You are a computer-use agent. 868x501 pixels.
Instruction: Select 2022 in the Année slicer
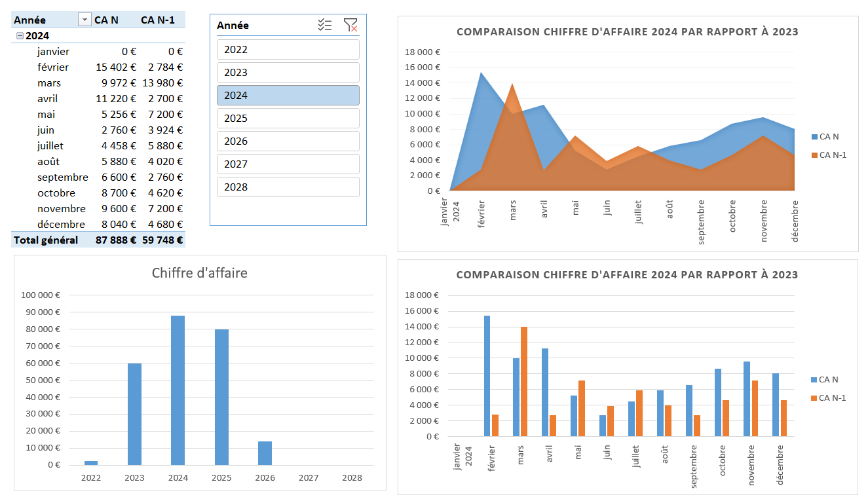coord(288,50)
